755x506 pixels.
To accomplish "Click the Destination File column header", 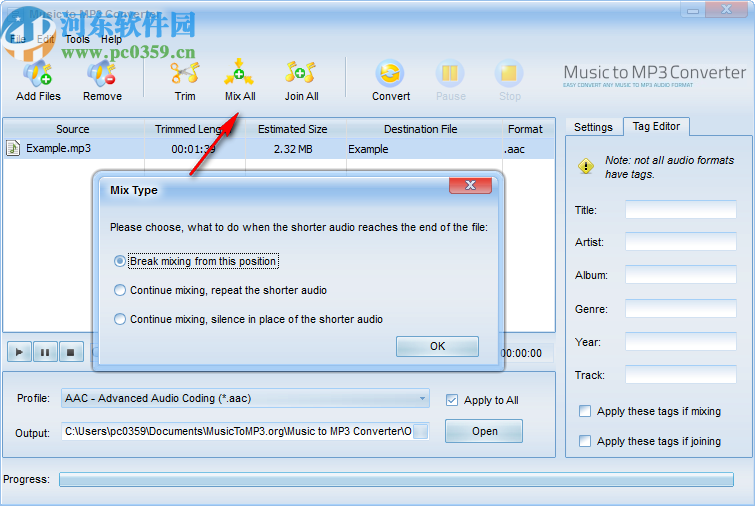I will click(420, 129).
